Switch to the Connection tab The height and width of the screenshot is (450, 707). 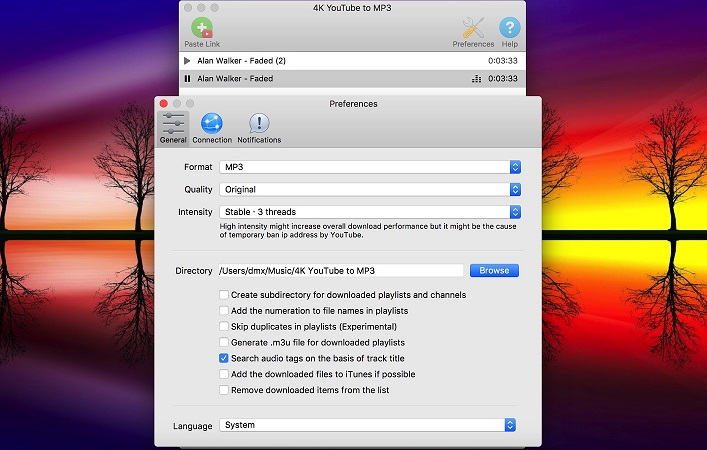tap(212, 123)
